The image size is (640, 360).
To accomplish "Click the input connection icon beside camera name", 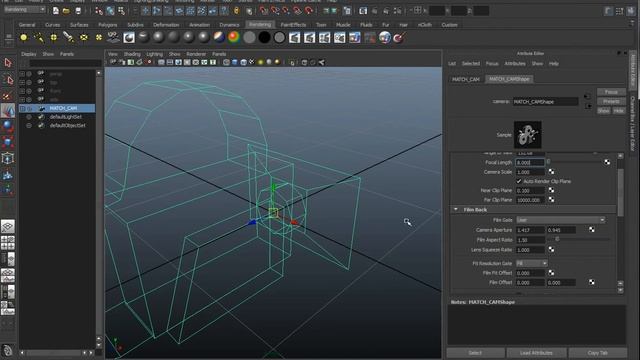I will click(587, 97).
